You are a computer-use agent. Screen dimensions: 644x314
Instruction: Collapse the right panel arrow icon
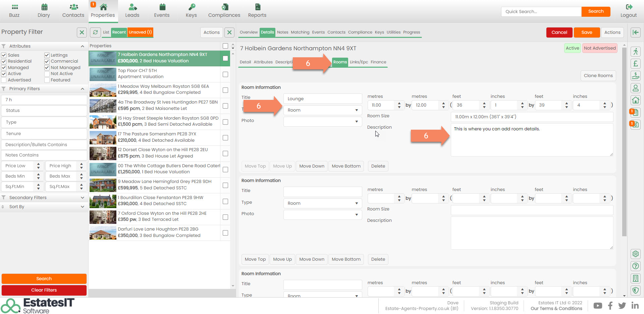(635, 32)
